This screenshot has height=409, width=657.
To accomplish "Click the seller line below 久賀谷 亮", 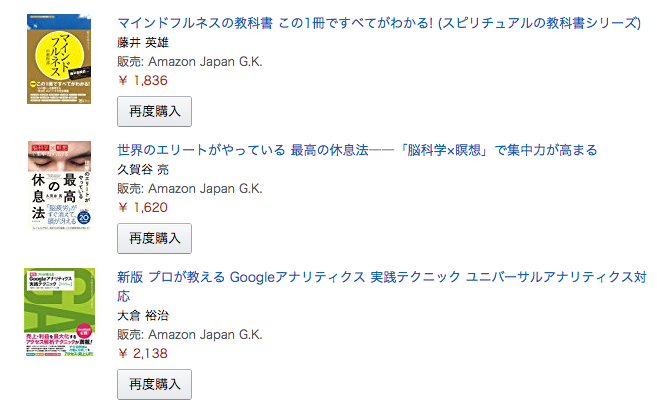I will pyautogui.click(x=190, y=189).
